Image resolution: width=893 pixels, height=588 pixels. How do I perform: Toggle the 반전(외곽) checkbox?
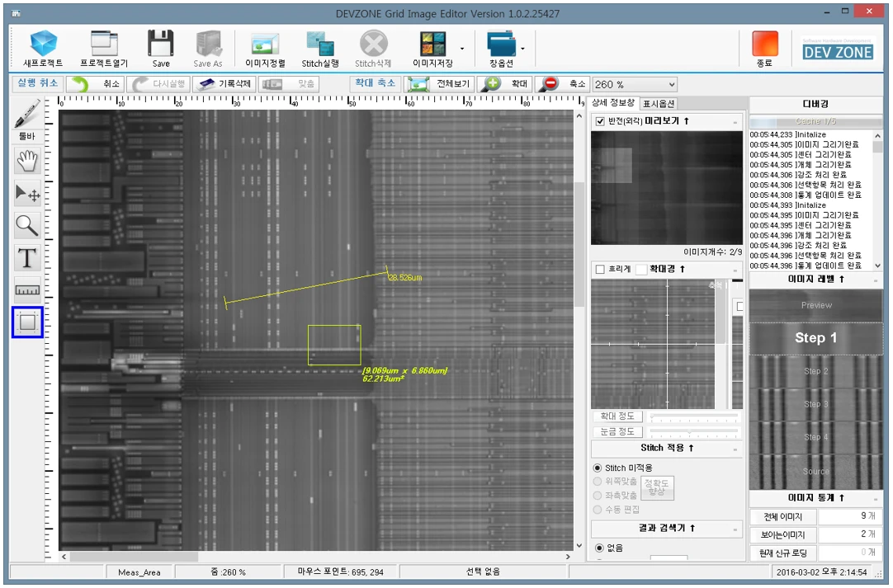(x=600, y=121)
